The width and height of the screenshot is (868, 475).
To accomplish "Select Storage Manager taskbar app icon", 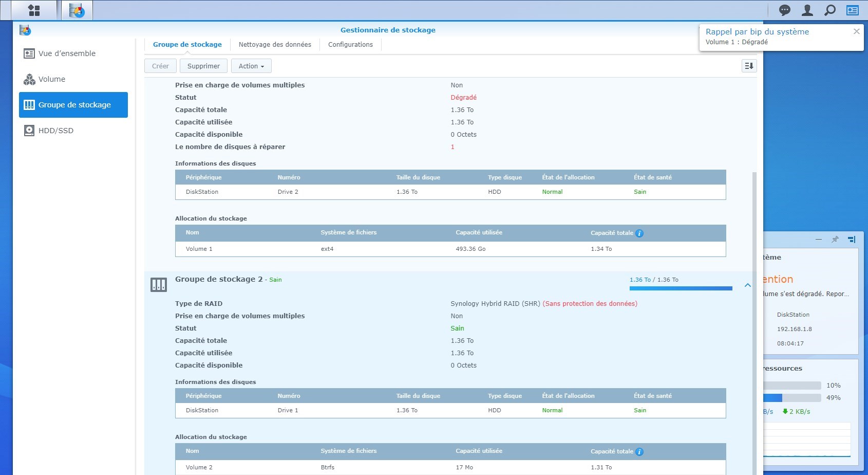I will tap(77, 10).
